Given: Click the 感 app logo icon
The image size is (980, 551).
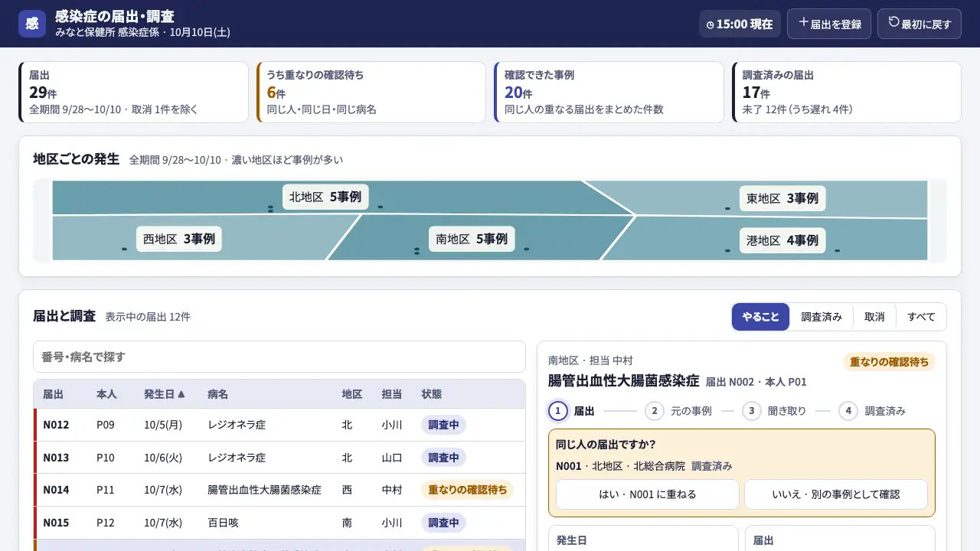Looking at the screenshot, I should click(32, 24).
